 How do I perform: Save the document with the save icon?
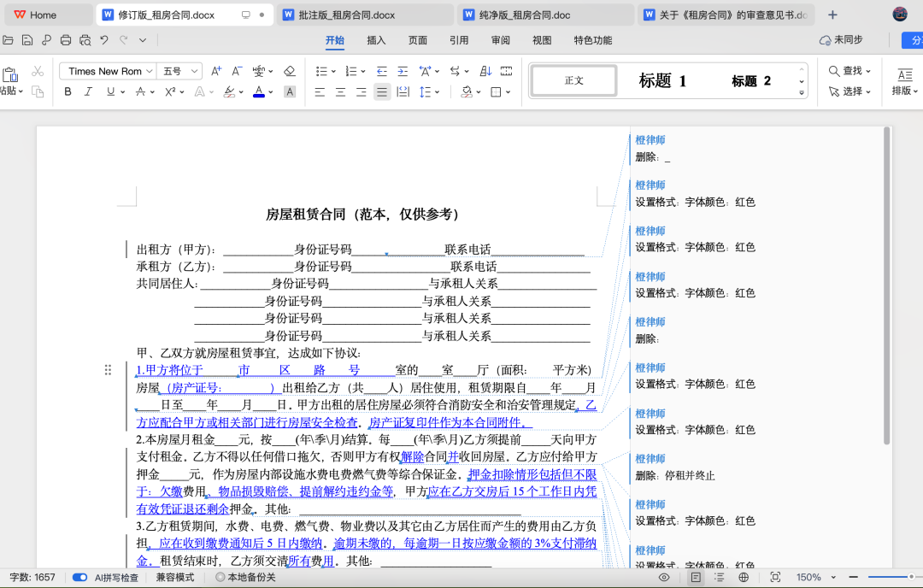coord(27,40)
